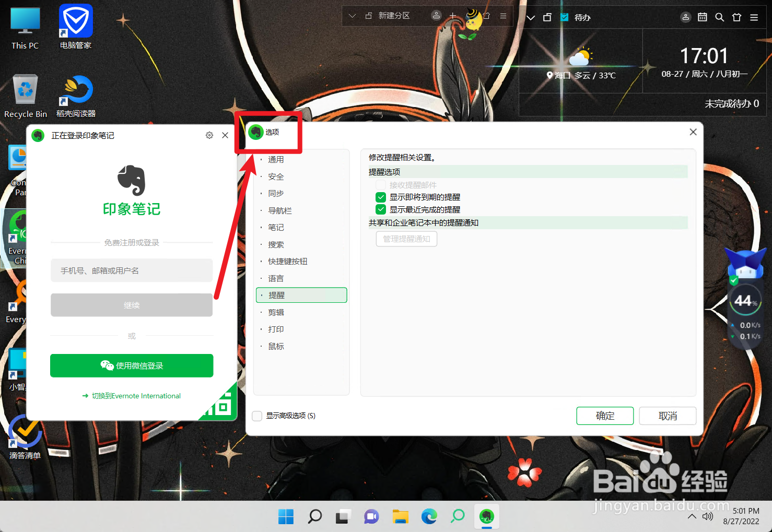Switch to Evernote International link
Viewport: 772px width, 532px height.
(x=132, y=396)
